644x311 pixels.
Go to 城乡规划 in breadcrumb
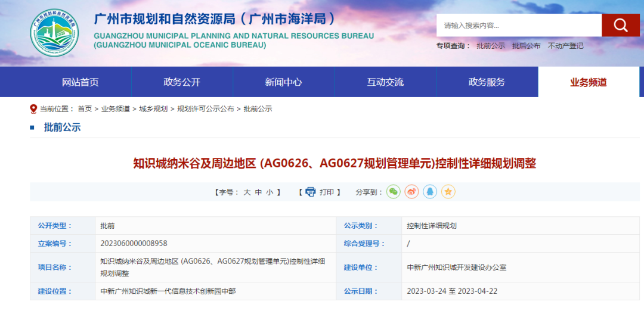(153, 108)
